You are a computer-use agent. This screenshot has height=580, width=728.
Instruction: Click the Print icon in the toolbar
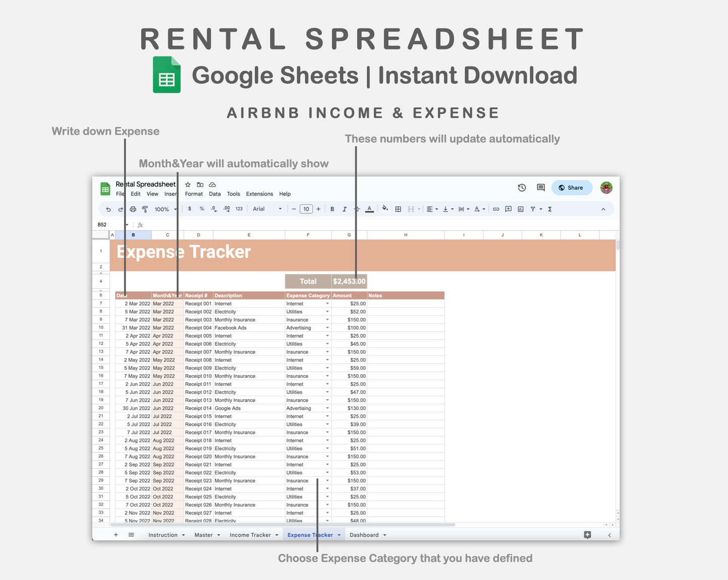coord(133,208)
